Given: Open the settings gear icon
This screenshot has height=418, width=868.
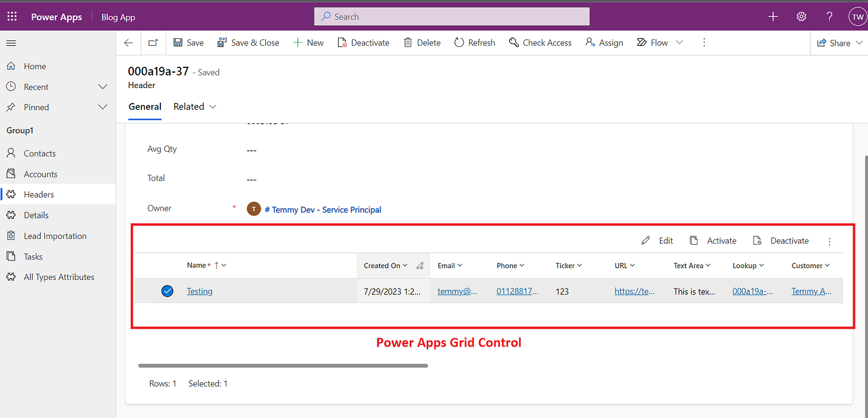Looking at the screenshot, I should click(x=801, y=17).
